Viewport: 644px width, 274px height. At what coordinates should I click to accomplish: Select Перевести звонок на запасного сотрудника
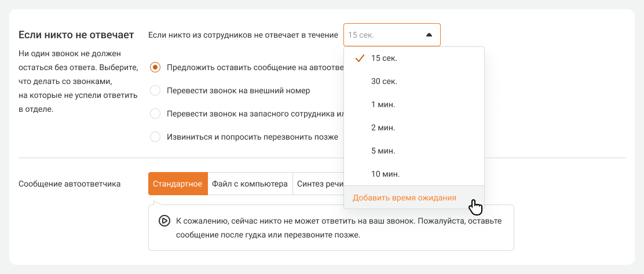coord(155,114)
